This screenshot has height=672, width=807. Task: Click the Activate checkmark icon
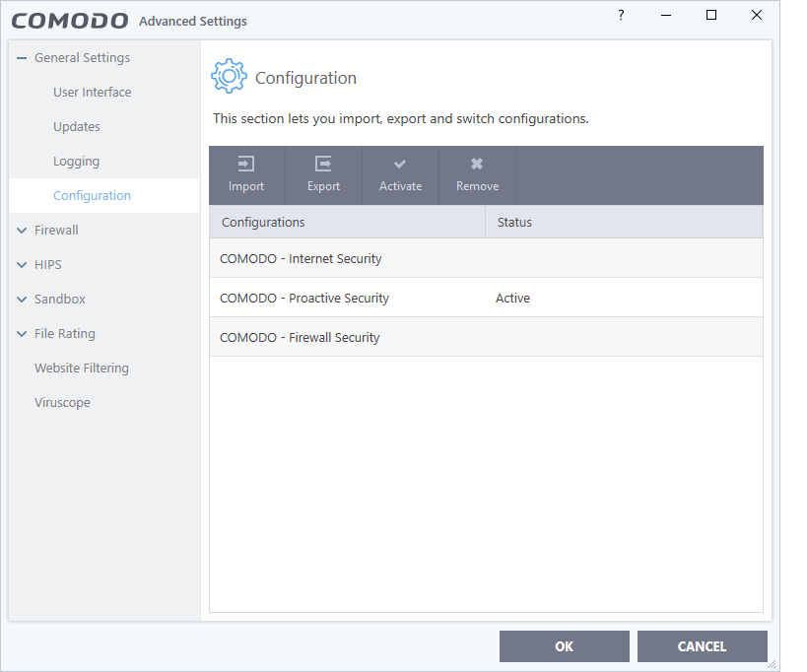(400, 165)
